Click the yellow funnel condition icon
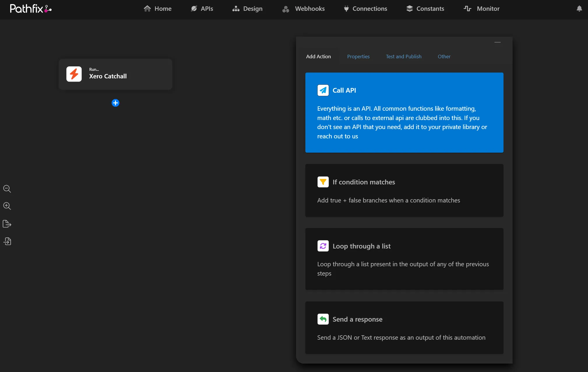This screenshot has width=588, height=372. (323, 182)
